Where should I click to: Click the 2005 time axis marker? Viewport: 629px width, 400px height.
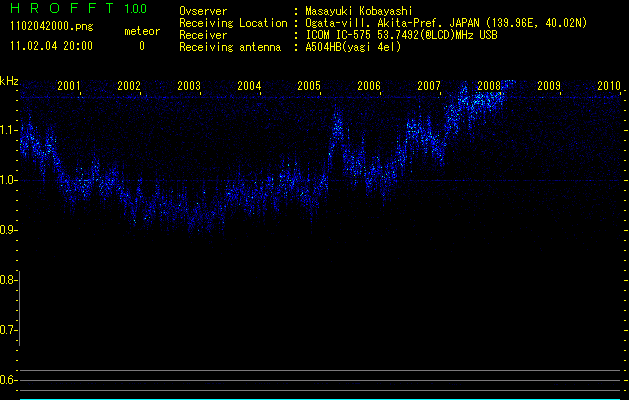[309, 85]
